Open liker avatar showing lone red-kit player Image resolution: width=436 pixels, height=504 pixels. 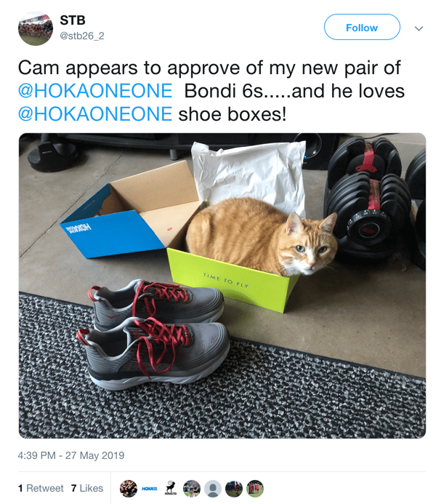coord(234,489)
